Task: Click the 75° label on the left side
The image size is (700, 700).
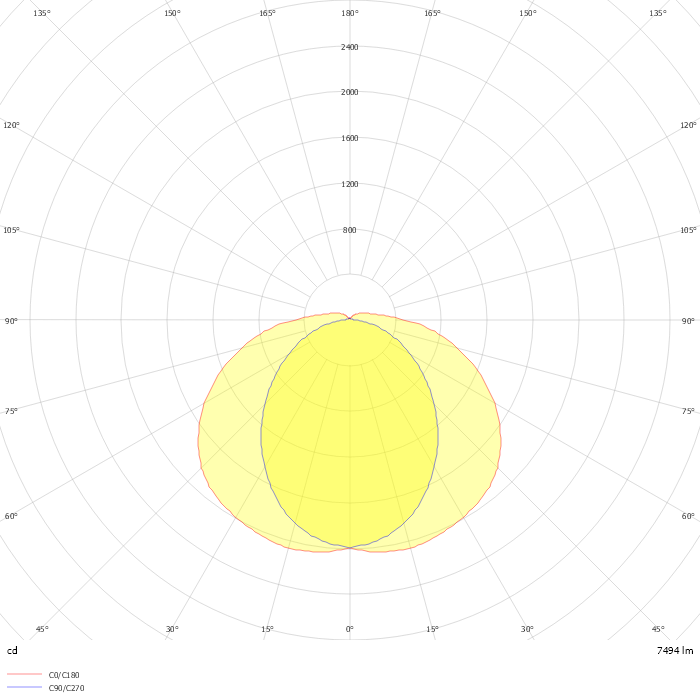Action: [11, 411]
